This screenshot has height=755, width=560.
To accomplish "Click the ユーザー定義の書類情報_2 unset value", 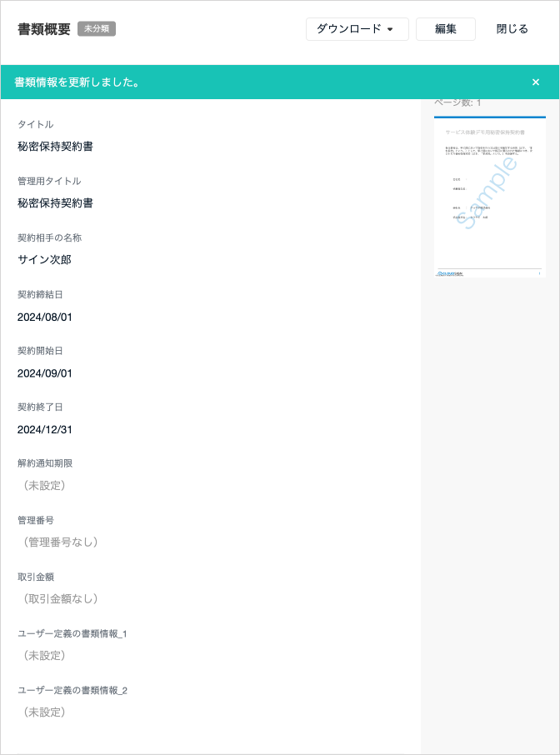I will coord(44,712).
